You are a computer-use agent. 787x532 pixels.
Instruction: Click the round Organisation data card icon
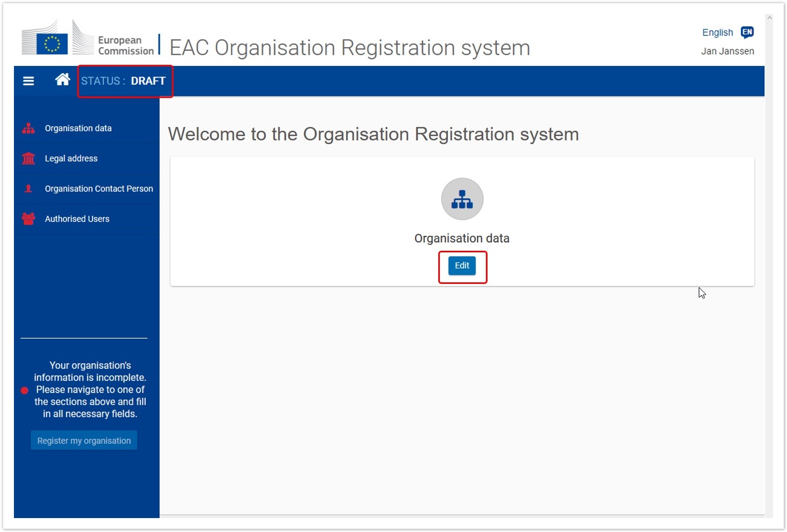(462, 199)
